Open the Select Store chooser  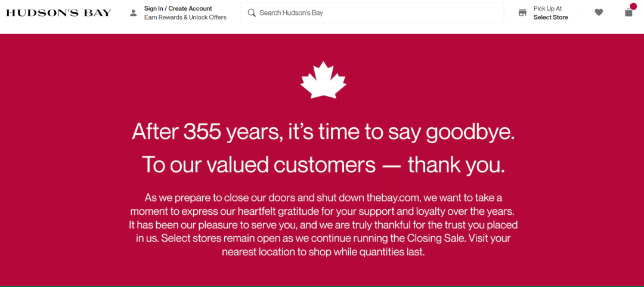point(550,17)
